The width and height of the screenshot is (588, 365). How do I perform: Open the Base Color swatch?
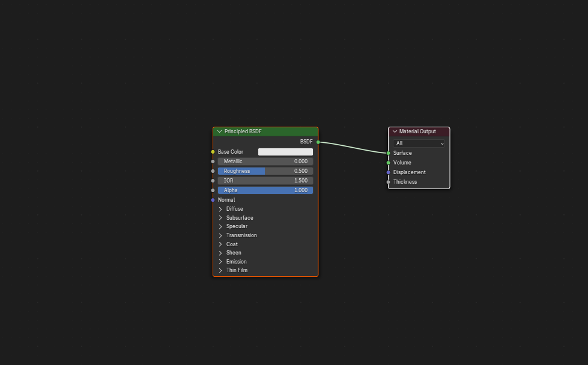[x=285, y=152]
